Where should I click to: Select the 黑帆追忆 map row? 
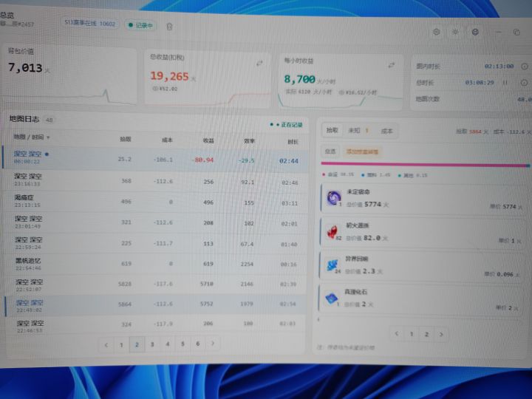point(154,264)
